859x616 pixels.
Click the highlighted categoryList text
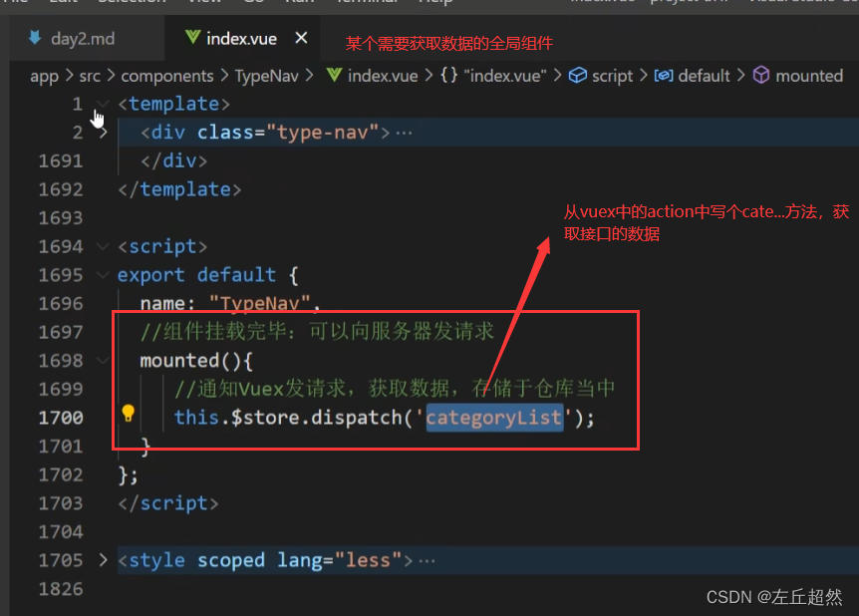coord(494,418)
